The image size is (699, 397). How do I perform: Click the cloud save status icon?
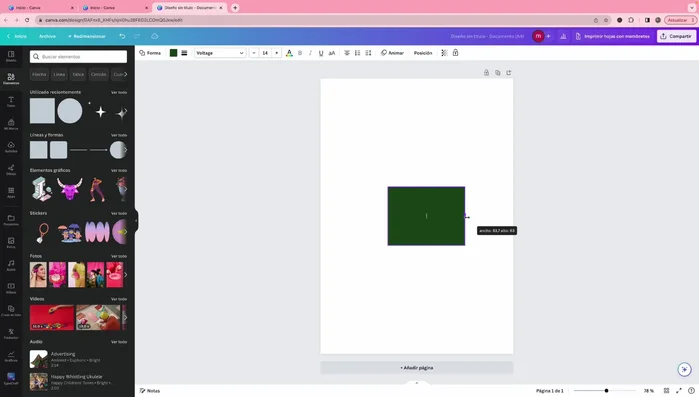point(155,36)
